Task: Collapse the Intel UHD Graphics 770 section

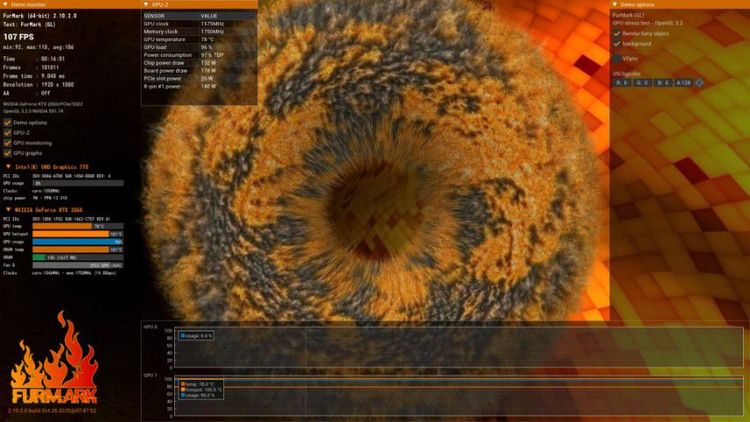Action: [7, 166]
